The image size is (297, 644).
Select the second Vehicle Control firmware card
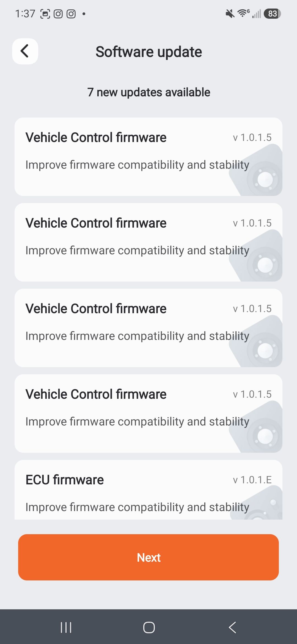[x=148, y=242]
